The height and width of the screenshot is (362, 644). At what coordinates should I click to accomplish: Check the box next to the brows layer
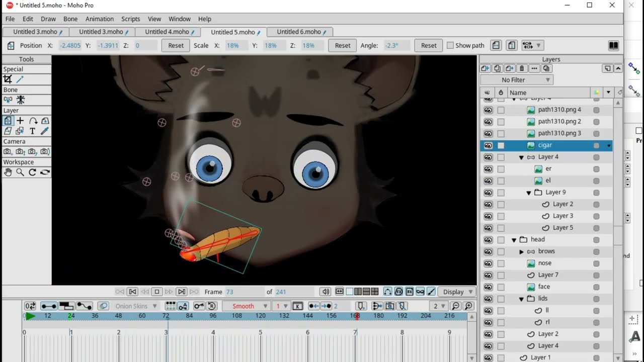501,251
